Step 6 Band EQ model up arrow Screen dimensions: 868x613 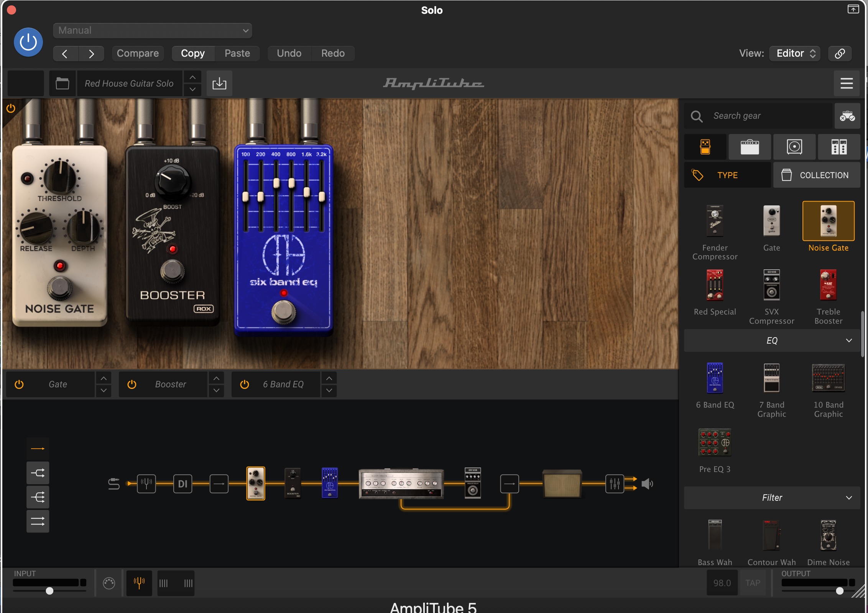329,378
